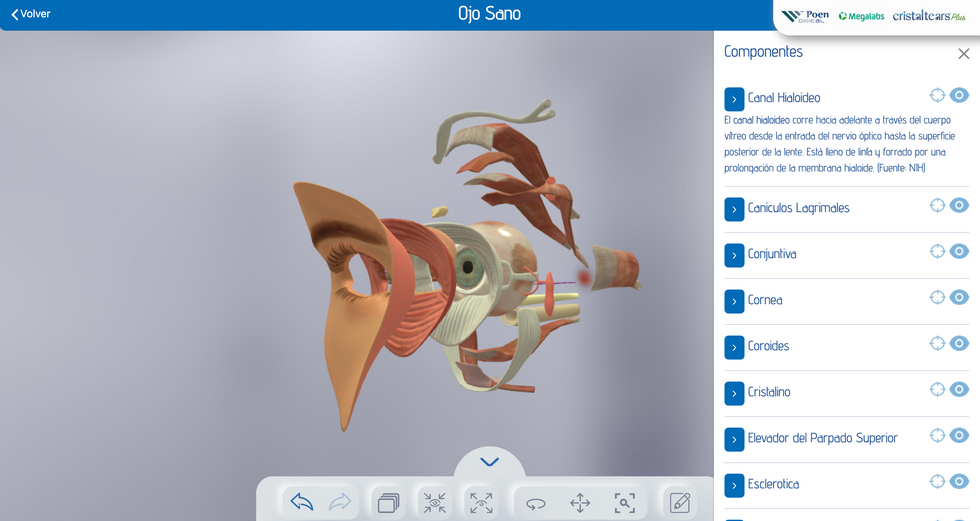
Task: Select the Cristalino label
Action: (x=769, y=392)
